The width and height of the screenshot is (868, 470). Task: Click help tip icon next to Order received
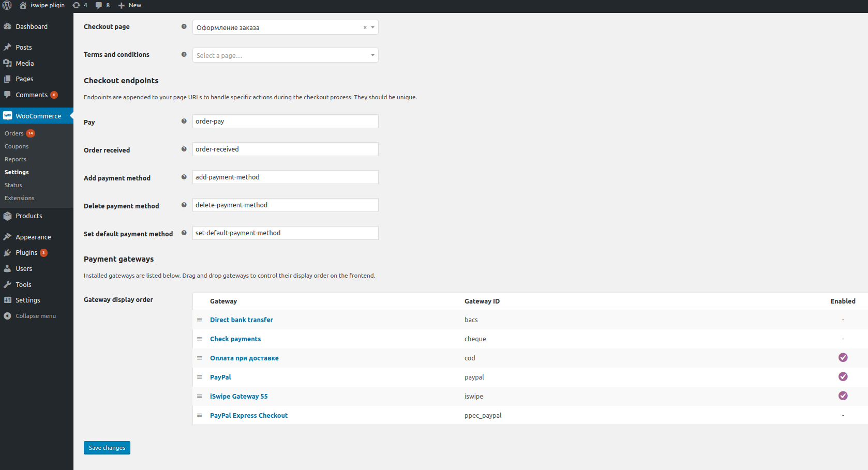[184, 149]
